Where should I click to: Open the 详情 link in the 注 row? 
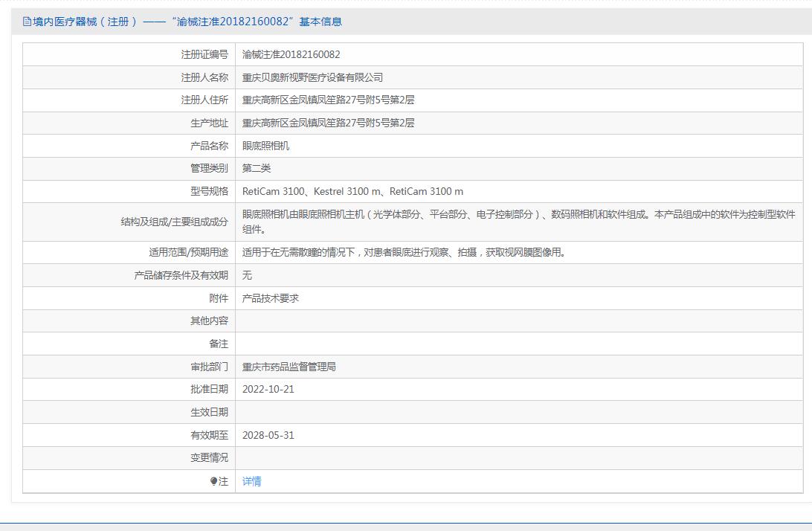coord(251,481)
